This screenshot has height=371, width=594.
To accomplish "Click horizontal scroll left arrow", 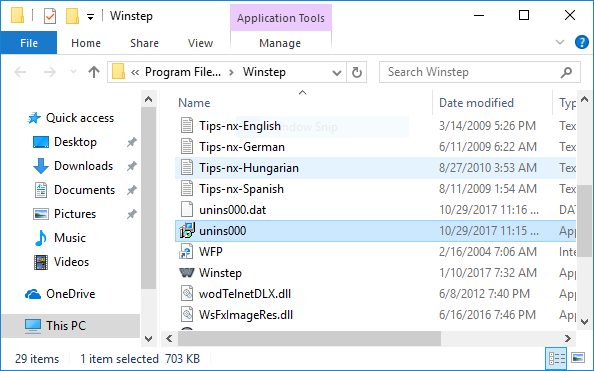I will (x=169, y=338).
